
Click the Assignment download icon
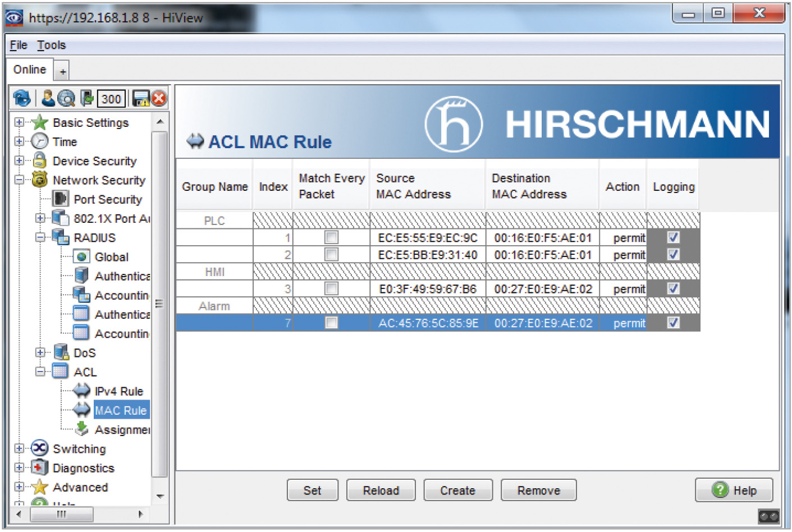pos(81,429)
